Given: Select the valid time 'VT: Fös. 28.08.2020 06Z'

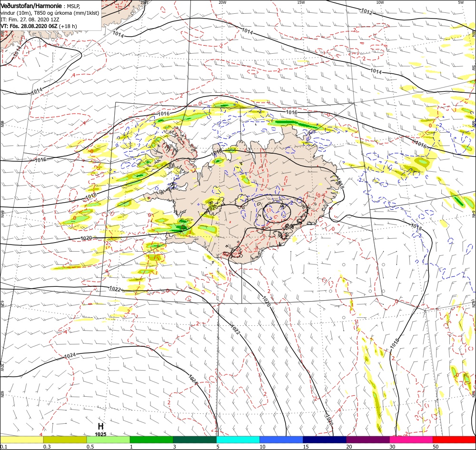Looking at the screenshot, I should pyautogui.click(x=29, y=26).
